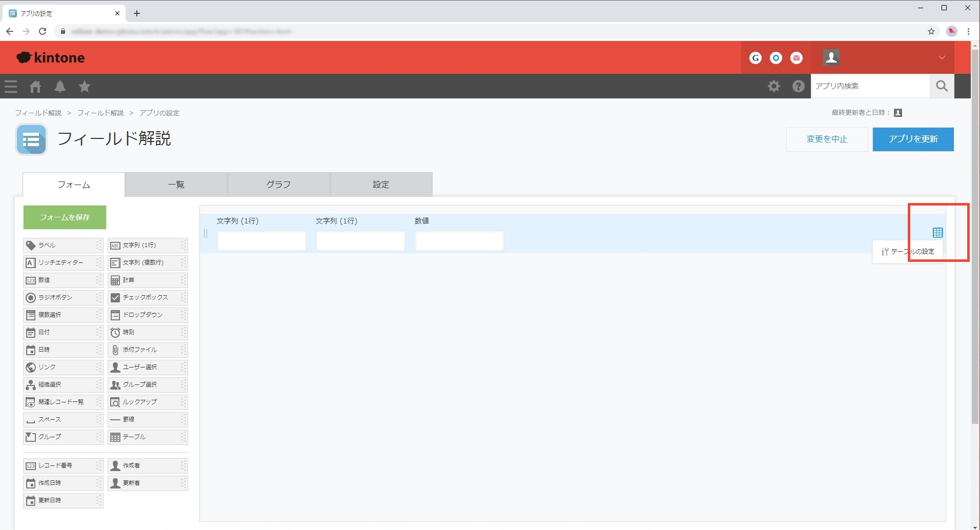This screenshot has width=980, height=530.
Task: Select the 作成日時 field item
Action: (x=63, y=483)
